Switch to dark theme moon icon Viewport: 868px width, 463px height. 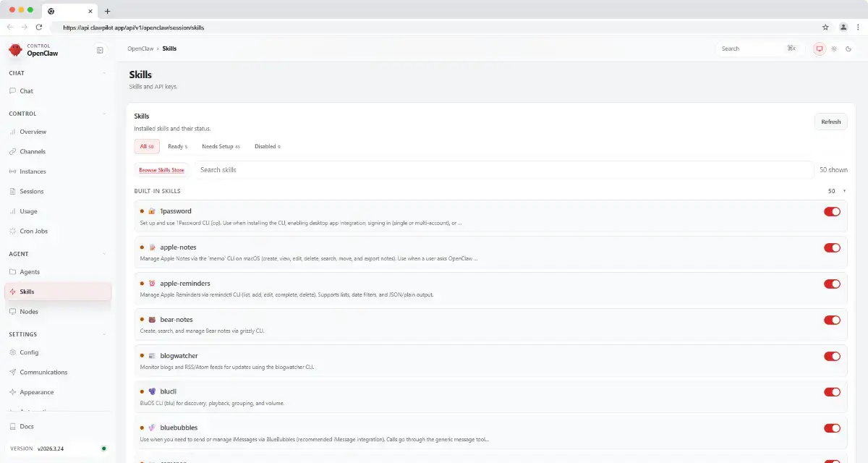point(848,48)
